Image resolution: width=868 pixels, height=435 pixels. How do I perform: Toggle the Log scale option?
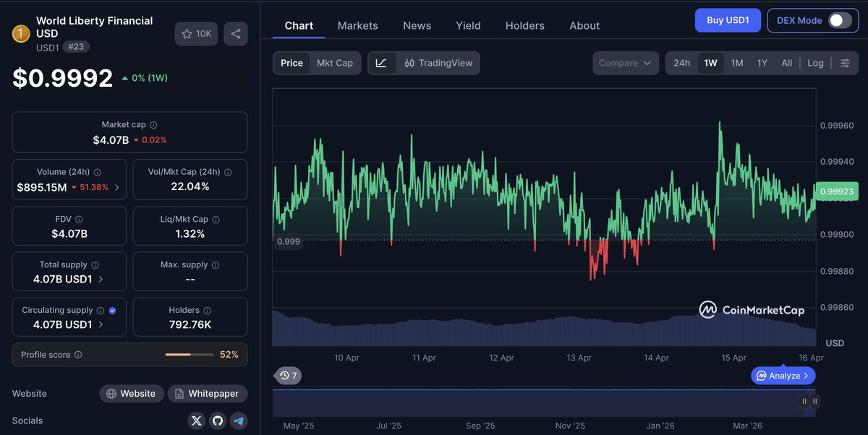click(x=815, y=63)
